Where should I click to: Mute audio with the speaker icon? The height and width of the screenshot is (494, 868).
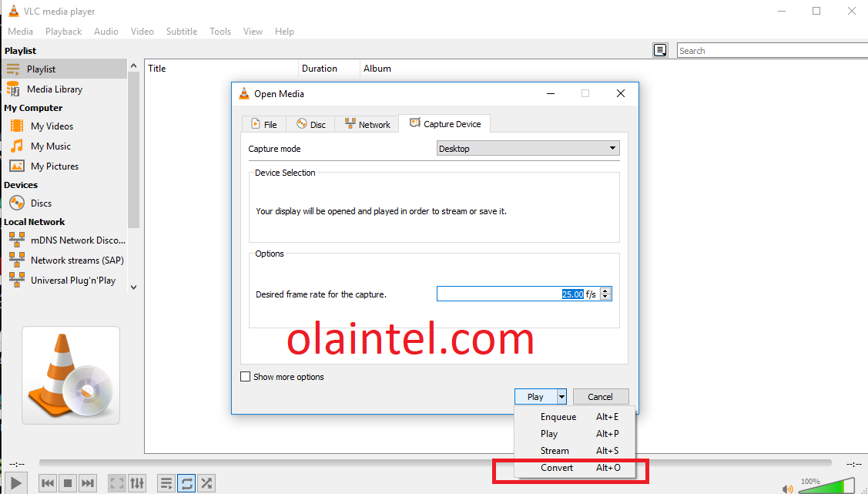click(787, 489)
